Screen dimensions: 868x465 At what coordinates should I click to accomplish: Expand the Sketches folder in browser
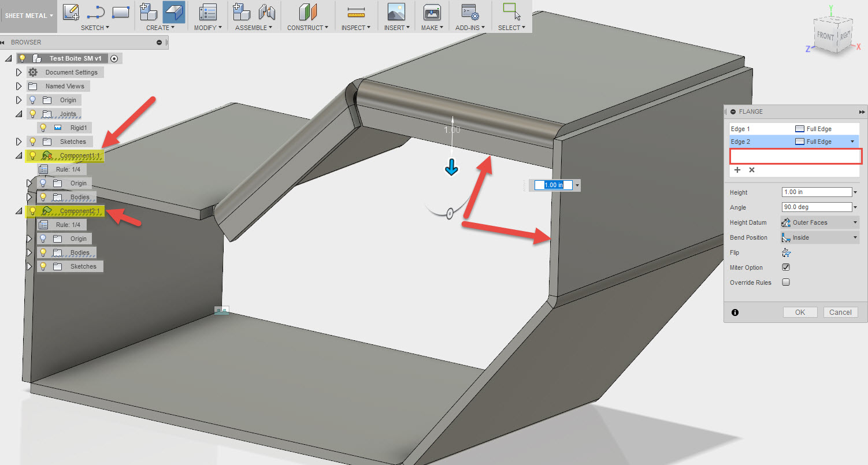[19, 141]
